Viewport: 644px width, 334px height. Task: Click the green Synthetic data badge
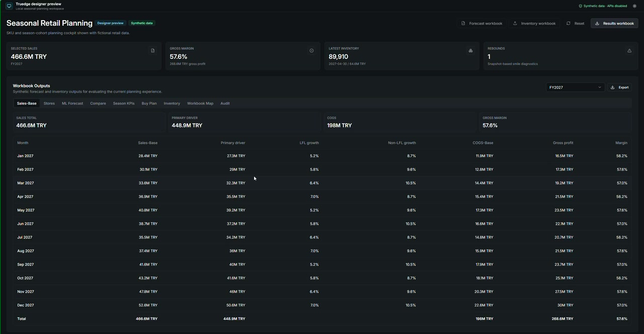tap(142, 23)
